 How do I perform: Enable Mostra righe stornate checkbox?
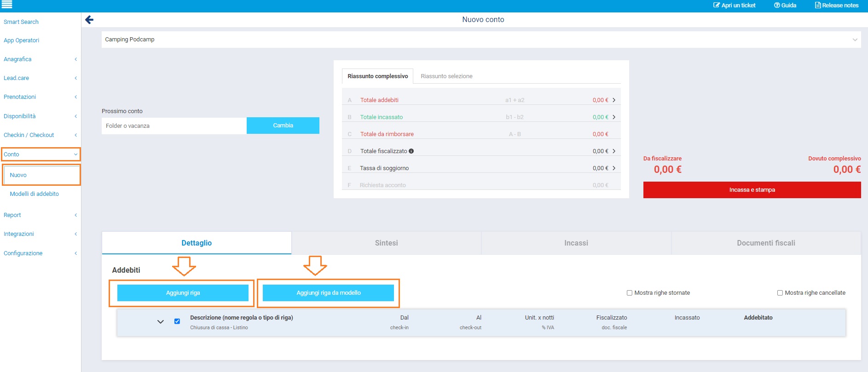[630, 293]
